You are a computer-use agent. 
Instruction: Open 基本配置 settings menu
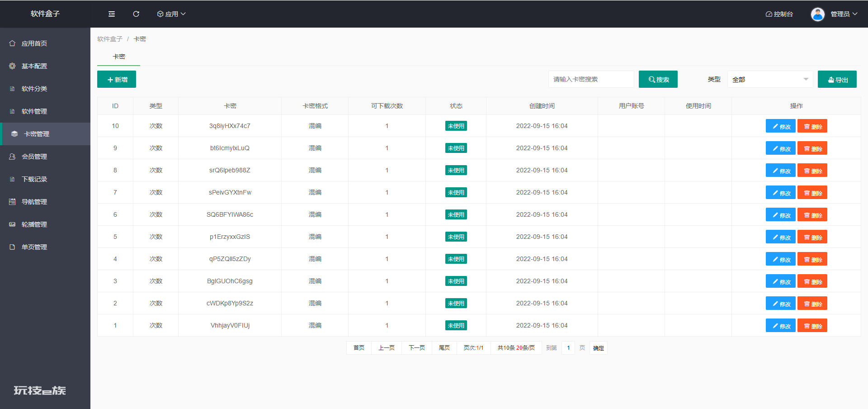click(x=45, y=66)
